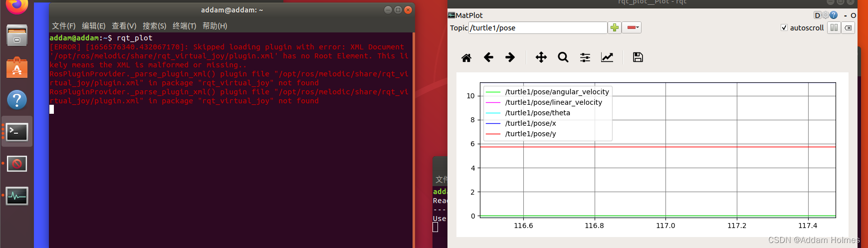Screen dimensions: 868x248
Task: Open the 搜索(S) menu in terminal
Action: coord(155,26)
